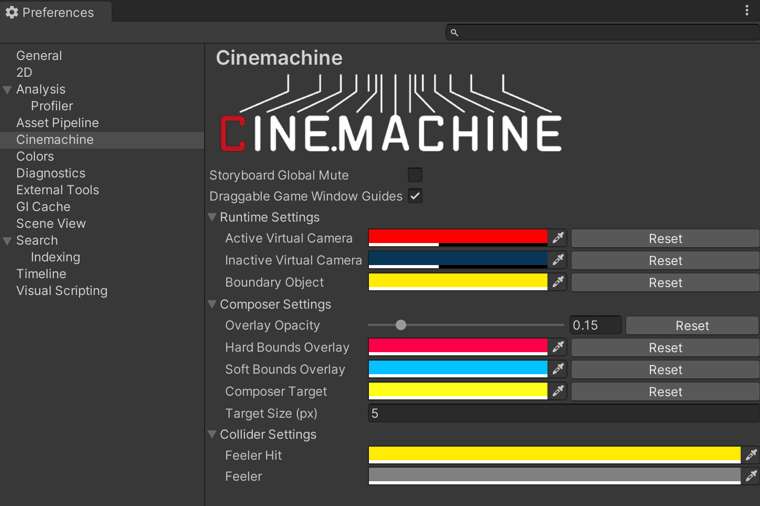This screenshot has height=506, width=760.
Task: Open the Colors preferences page
Action: pos(35,156)
